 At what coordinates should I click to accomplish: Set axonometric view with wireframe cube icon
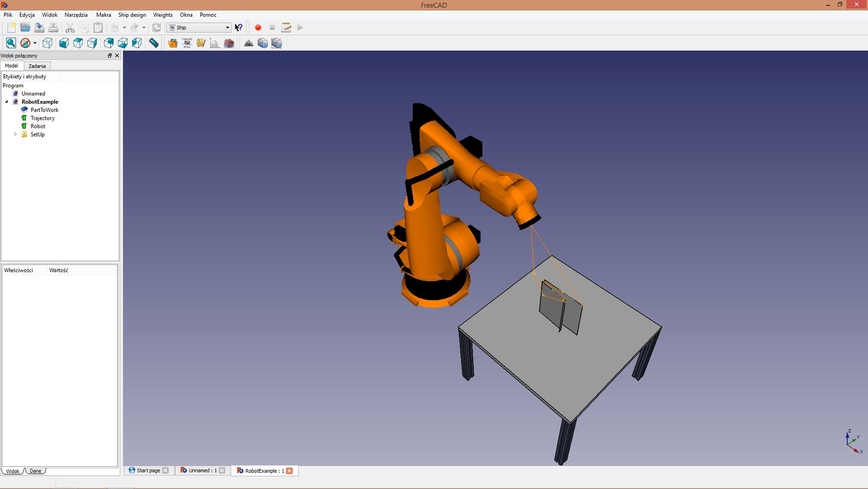pos(47,43)
